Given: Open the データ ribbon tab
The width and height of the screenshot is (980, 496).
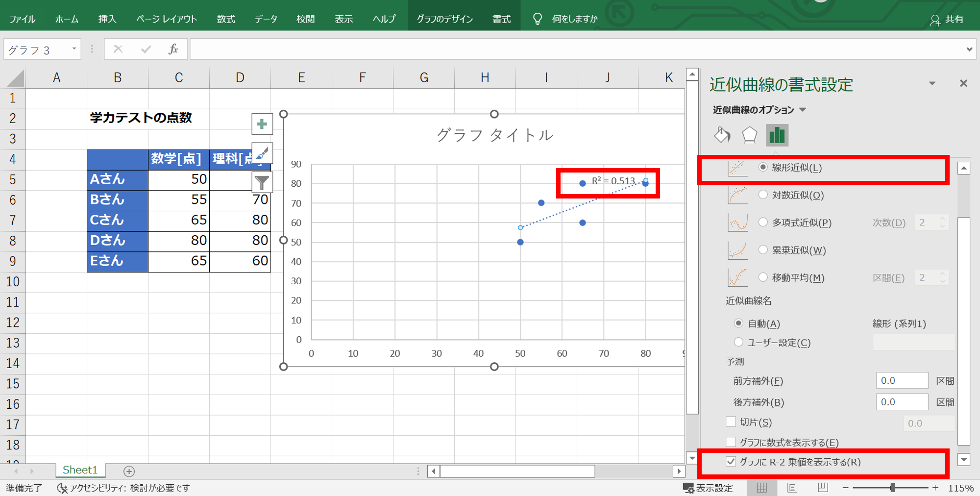Looking at the screenshot, I should click(x=266, y=19).
